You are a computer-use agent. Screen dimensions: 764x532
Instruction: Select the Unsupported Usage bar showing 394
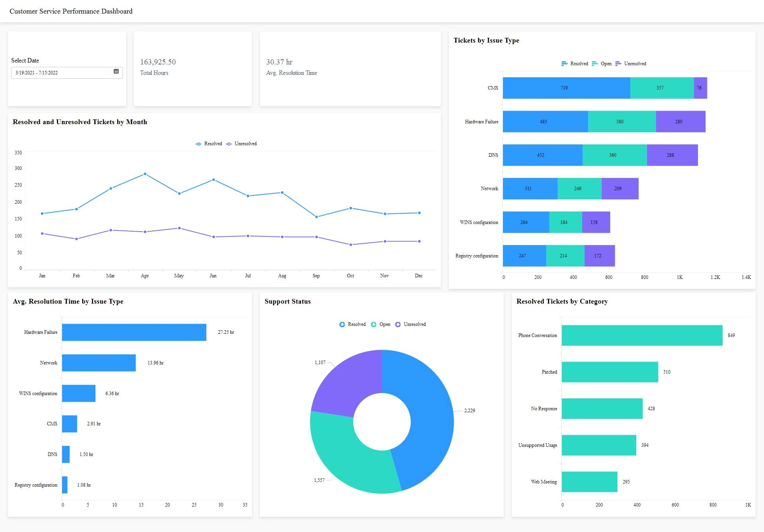(x=599, y=445)
